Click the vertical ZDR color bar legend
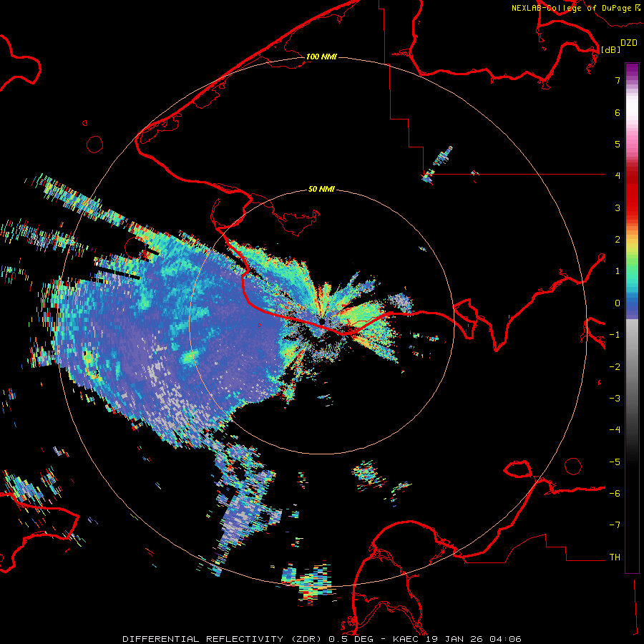 [632, 318]
